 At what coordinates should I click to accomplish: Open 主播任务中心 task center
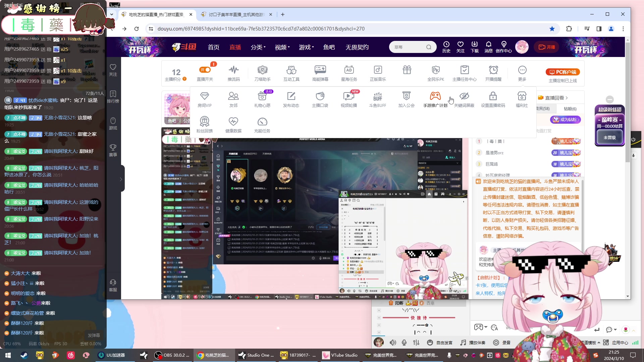(464, 73)
